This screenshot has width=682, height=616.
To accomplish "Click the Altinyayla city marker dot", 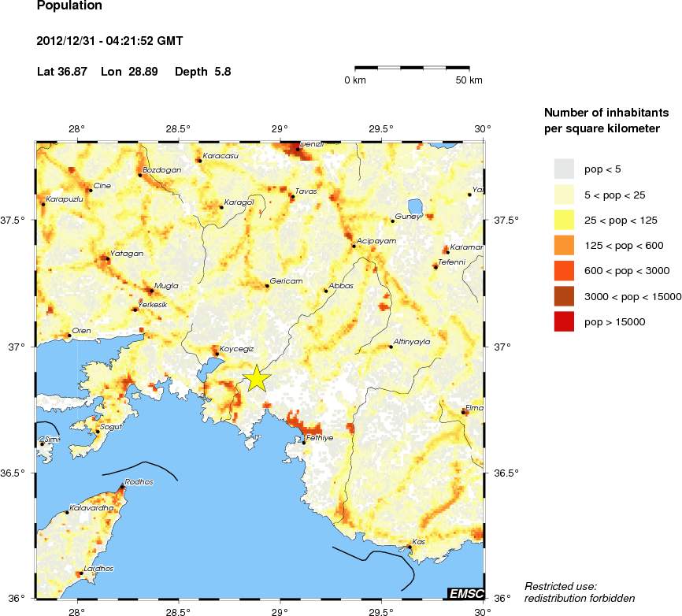I will (391, 347).
